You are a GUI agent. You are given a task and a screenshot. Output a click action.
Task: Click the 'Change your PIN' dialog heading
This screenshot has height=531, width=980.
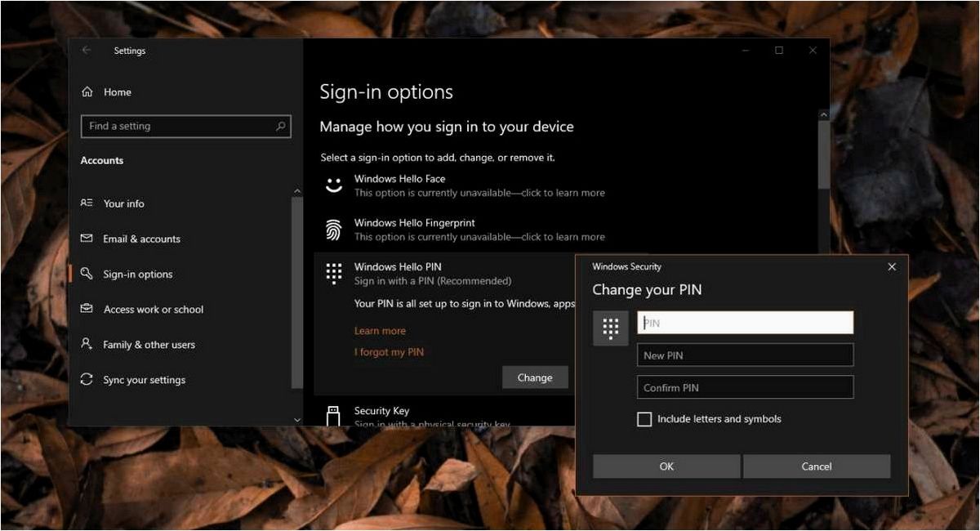click(647, 290)
